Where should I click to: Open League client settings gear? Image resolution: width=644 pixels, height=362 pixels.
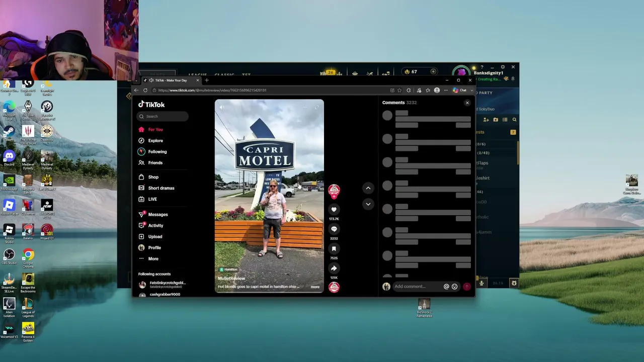503,67
